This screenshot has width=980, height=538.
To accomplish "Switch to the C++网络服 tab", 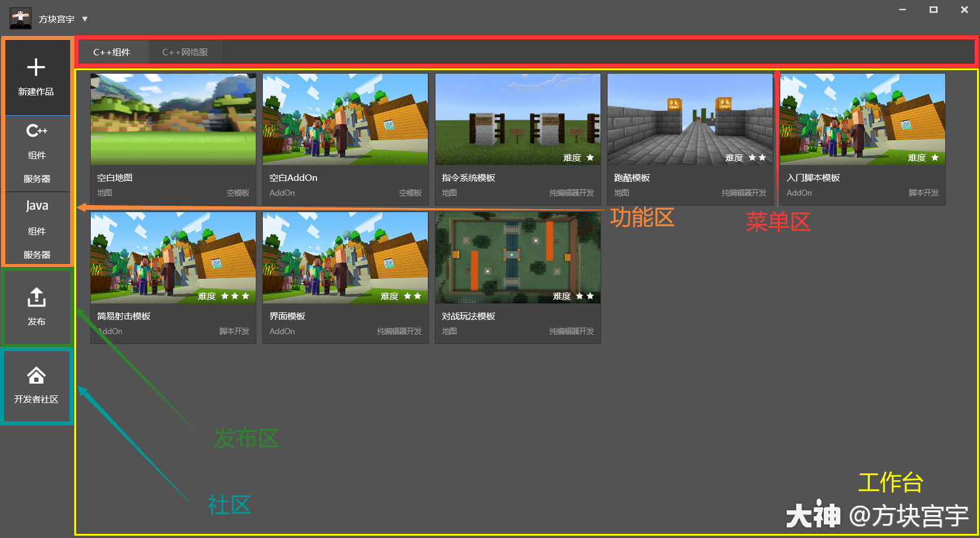I will 185,52.
